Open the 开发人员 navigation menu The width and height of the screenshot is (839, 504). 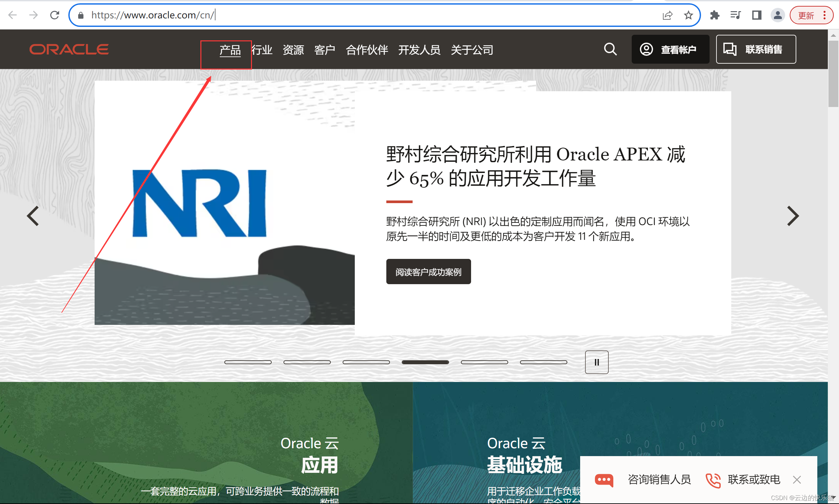coord(419,50)
